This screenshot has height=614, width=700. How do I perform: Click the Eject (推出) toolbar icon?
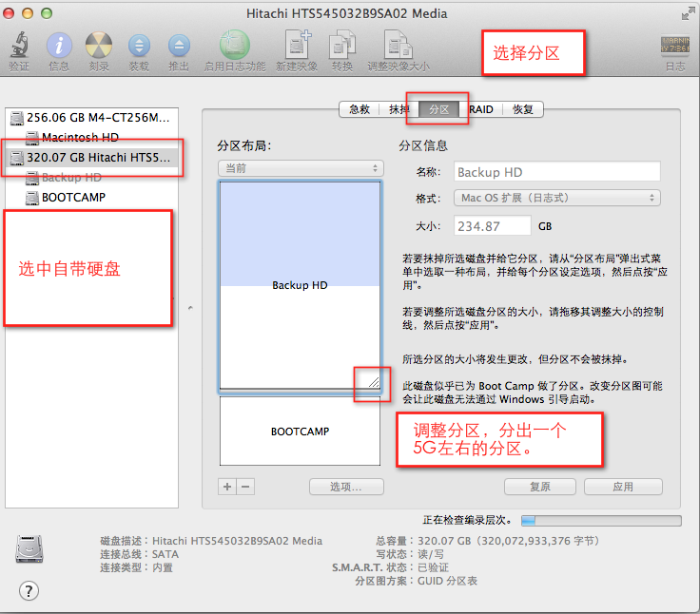pos(179,46)
